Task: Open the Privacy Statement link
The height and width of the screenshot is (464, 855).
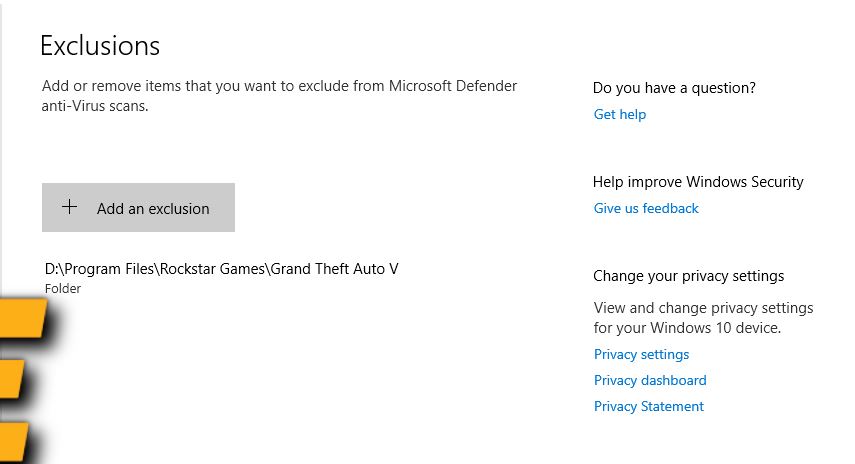Action: (648, 406)
